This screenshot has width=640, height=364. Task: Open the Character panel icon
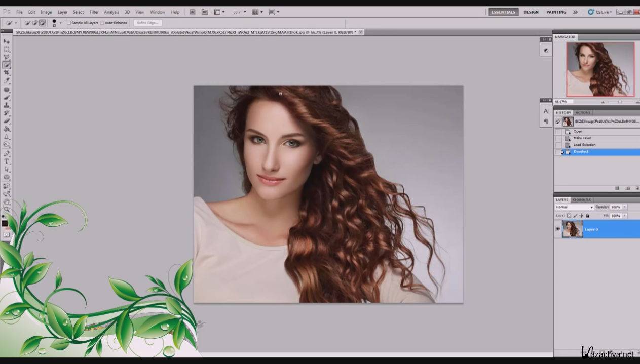tap(546, 111)
